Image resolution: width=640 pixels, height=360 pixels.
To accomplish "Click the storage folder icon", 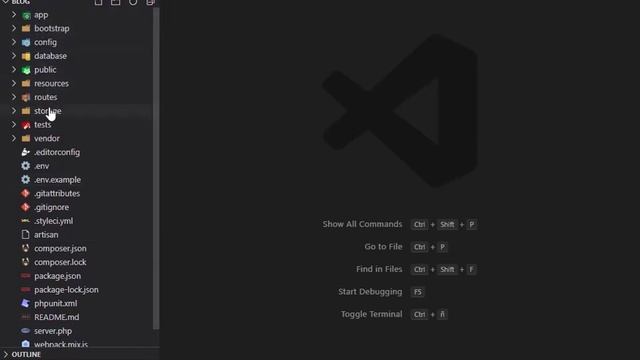I will click(26, 111).
